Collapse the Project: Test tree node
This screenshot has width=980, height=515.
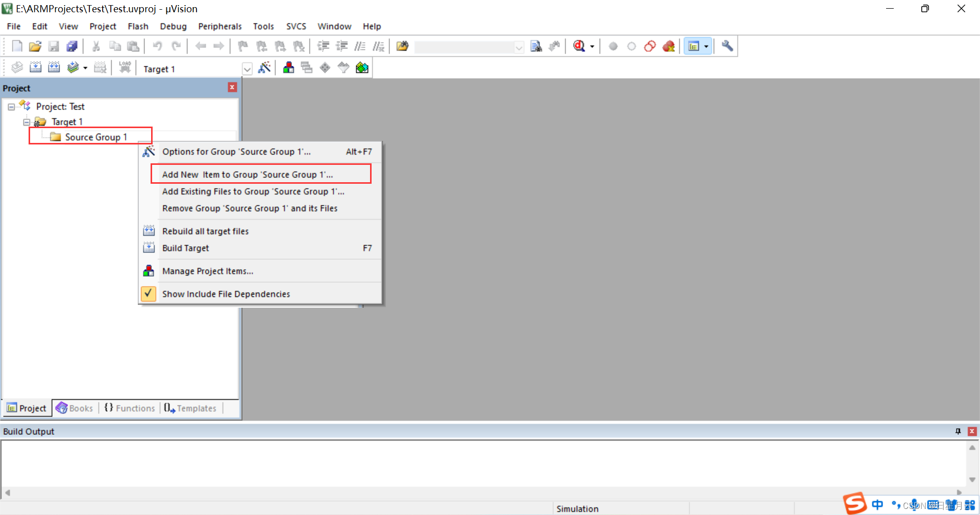coord(11,107)
